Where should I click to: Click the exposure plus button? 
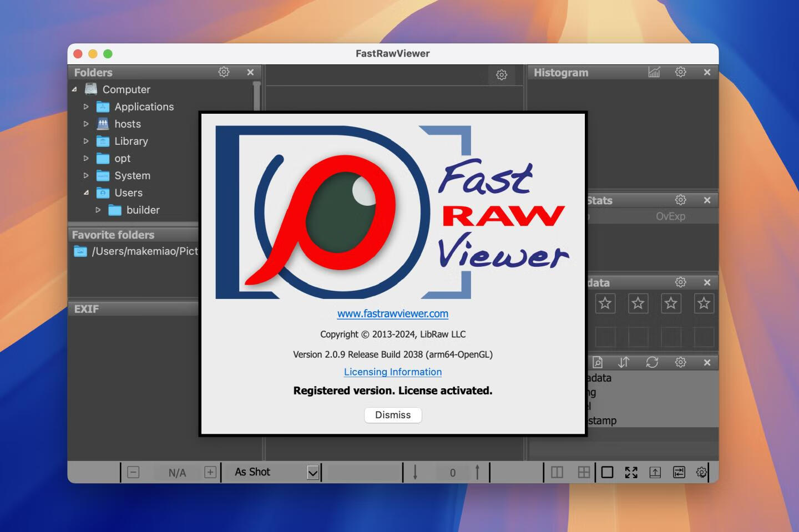(x=210, y=472)
